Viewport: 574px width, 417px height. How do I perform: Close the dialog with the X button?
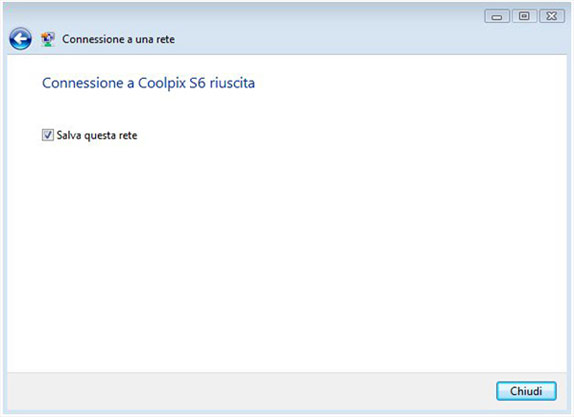[552, 16]
